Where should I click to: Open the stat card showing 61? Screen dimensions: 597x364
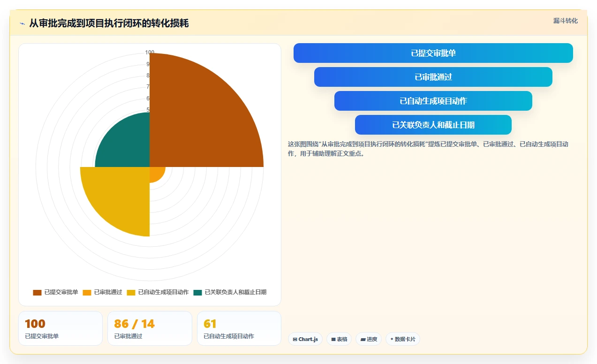[x=239, y=328]
